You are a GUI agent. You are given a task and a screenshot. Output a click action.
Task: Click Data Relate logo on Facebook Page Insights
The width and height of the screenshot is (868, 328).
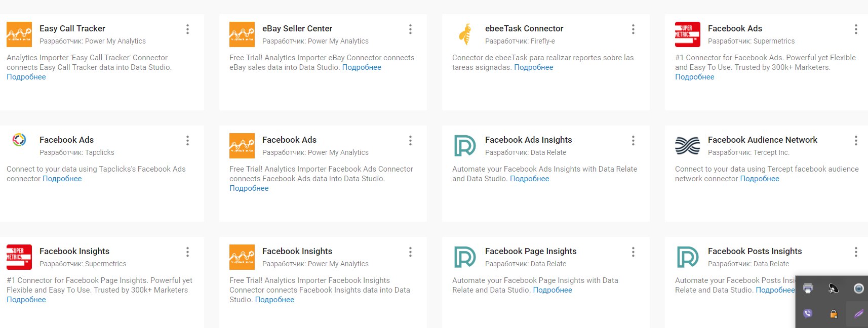click(x=465, y=257)
